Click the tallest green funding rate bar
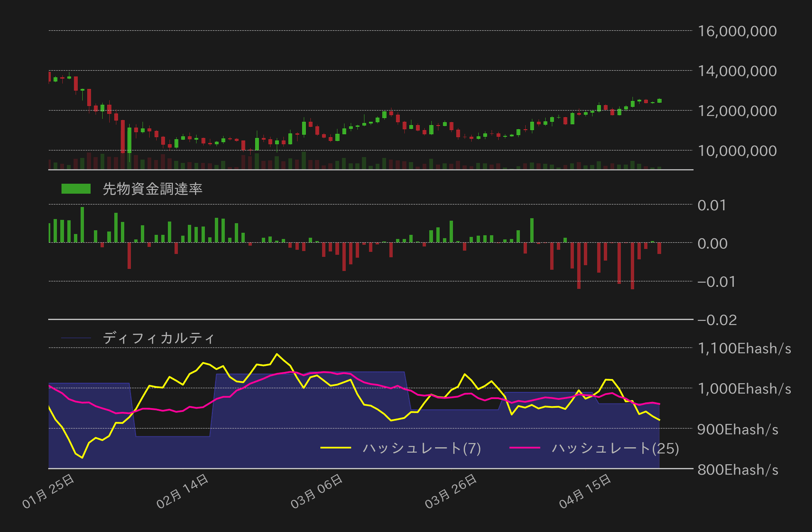The height and width of the screenshot is (532, 812). point(83,224)
